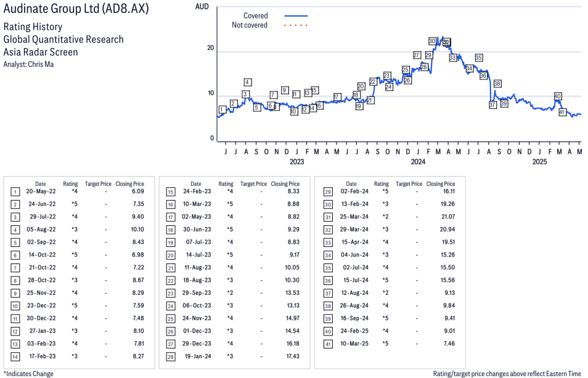Select the 'Asia Radar Screen' line
Image resolution: width=588 pixels, height=378 pixels.
[x=41, y=52]
